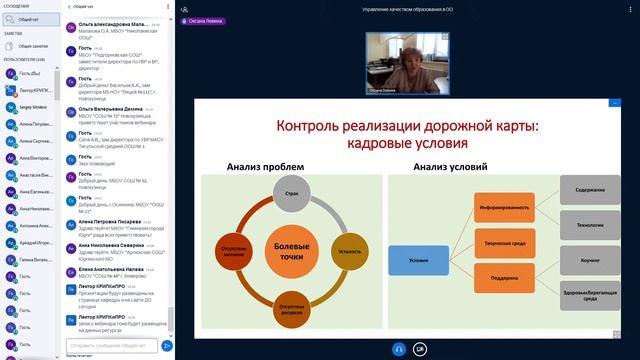Click Ольга Александровна Мала… avatar in chat
The image size is (640, 360).
[71, 27]
